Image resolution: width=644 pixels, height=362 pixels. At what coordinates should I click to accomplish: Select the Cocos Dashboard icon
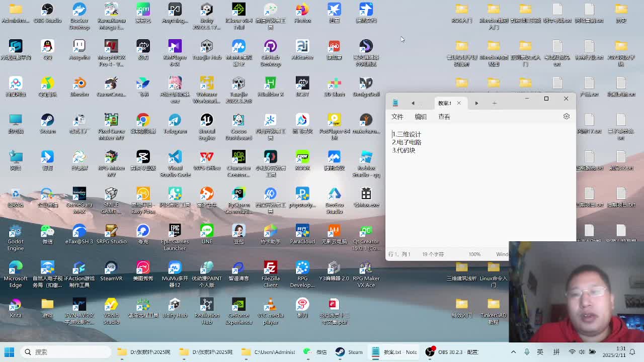point(238,127)
